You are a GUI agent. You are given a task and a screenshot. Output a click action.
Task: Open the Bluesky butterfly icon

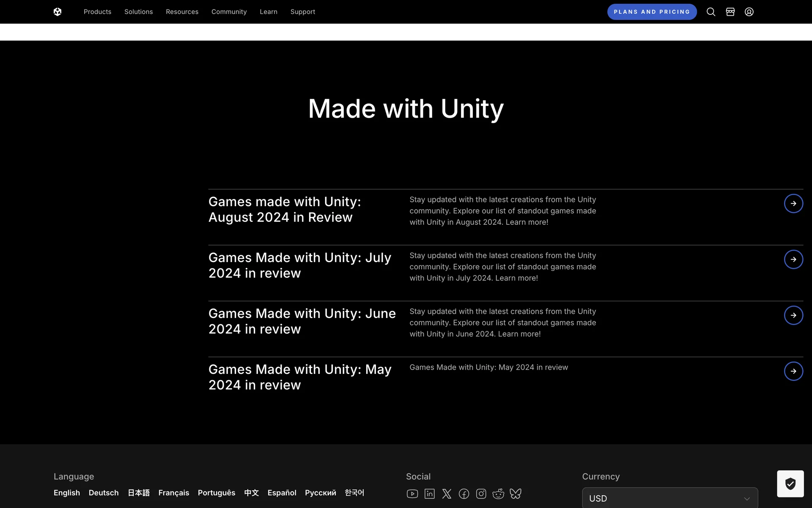[x=516, y=494]
